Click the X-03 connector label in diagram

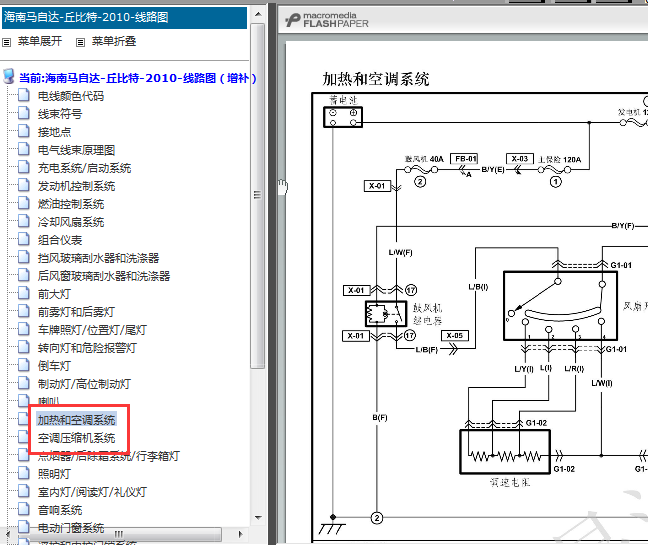click(x=519, y=159)
